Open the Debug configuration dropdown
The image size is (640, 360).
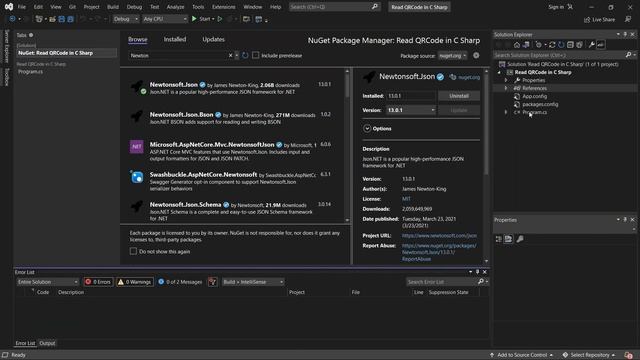coord(125,19)
